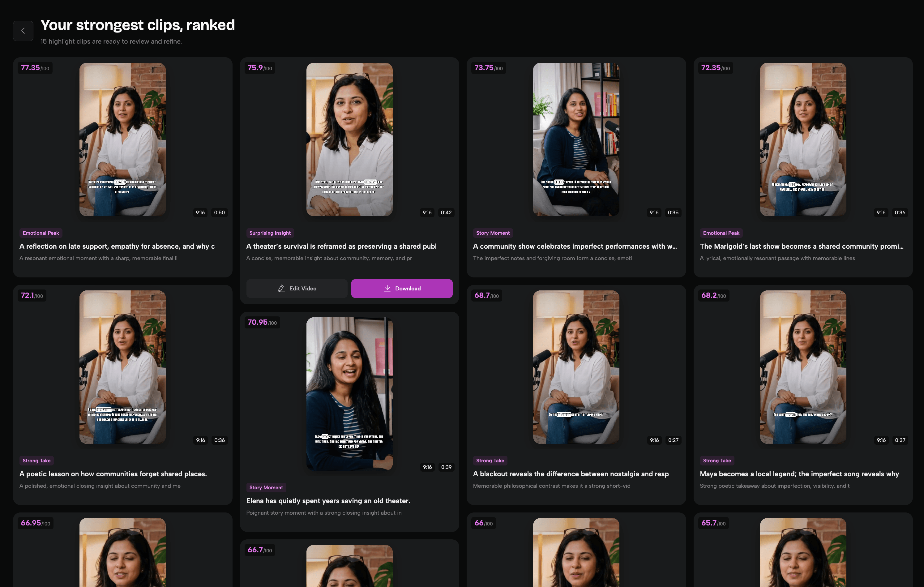Open the 72.1 clip thumbnail
The image size is (924, 587).
tap(122, 367)
